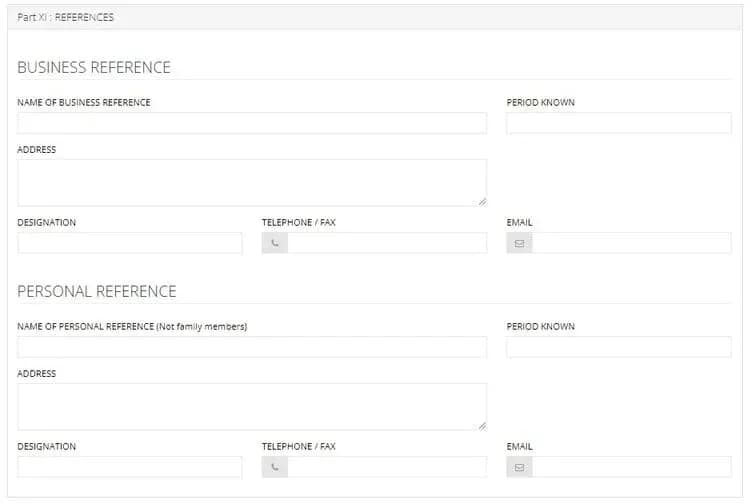The image size is (751, 504).
Task: Click the envelope icon under Personal Reference
Action: (519, 467)
